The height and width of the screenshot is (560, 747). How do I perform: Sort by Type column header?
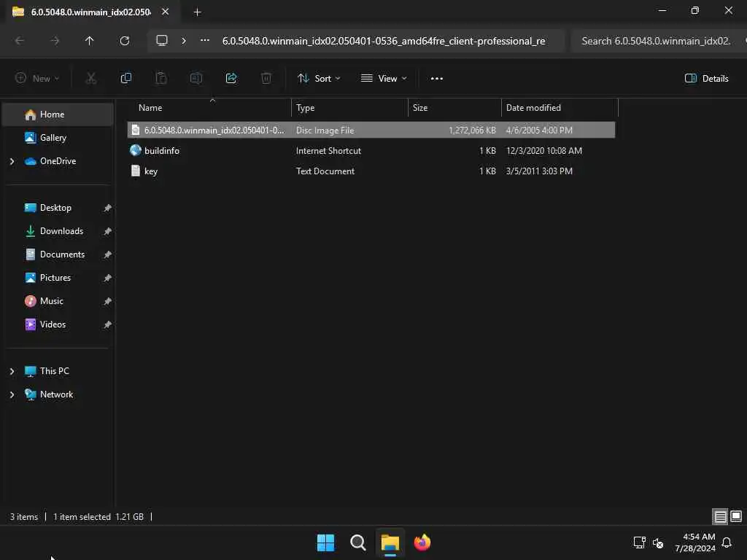pyautogui.click(x=349, y=108)
